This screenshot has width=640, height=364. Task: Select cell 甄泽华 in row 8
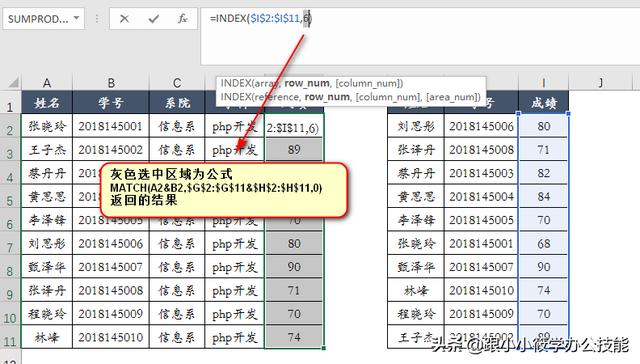point(47,267)
